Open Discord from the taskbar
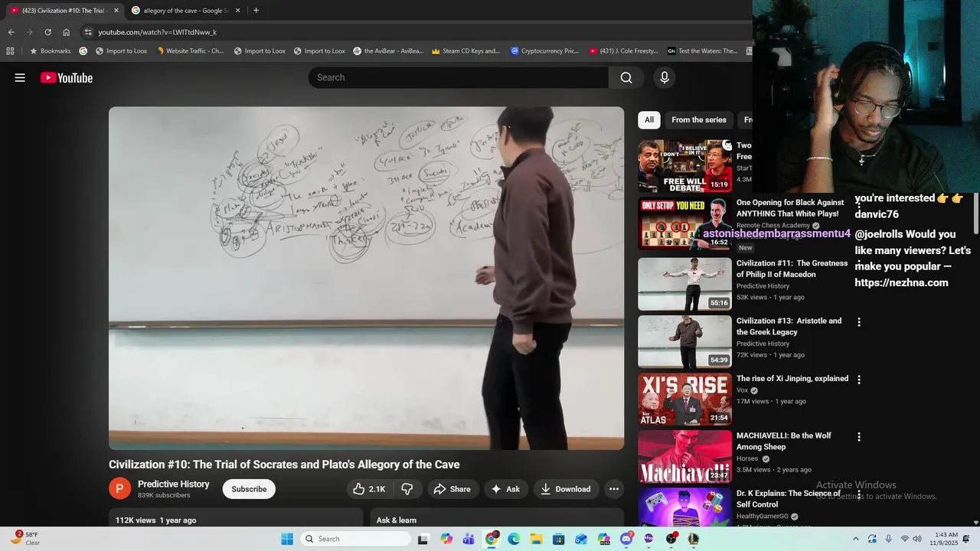 tap(626, 539)
